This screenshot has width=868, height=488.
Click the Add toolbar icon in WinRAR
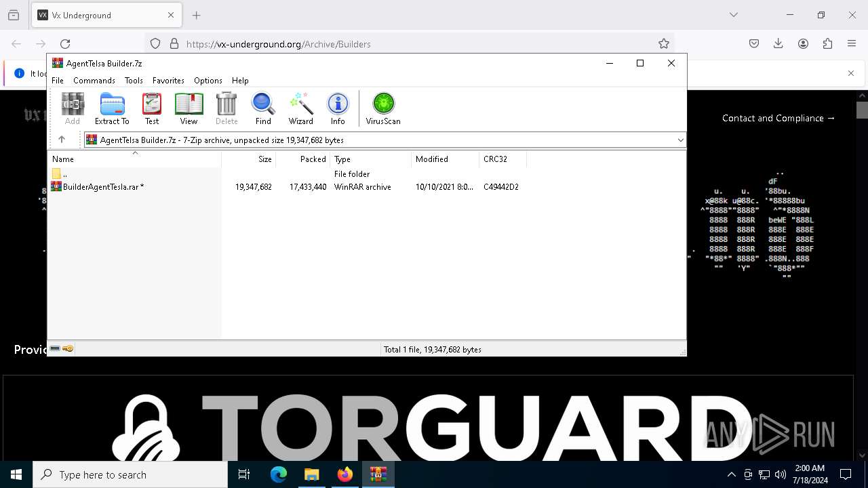pos(73,108)
